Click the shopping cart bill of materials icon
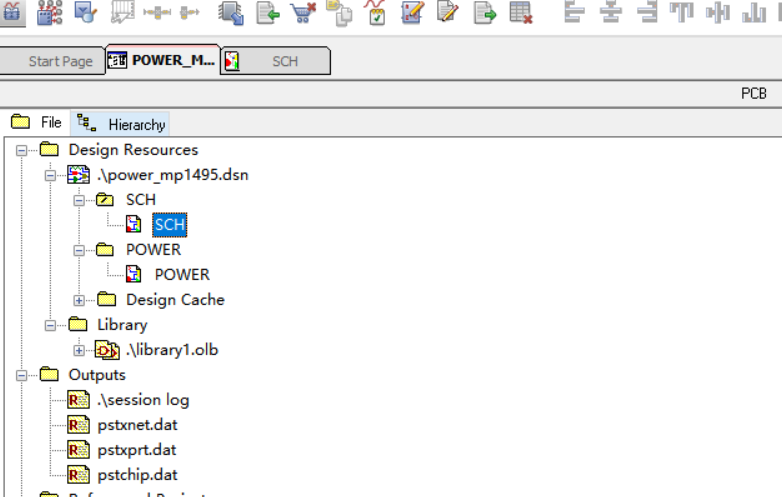Image resolution: width=782 pixels, height=497 pixels. point(301,12)
